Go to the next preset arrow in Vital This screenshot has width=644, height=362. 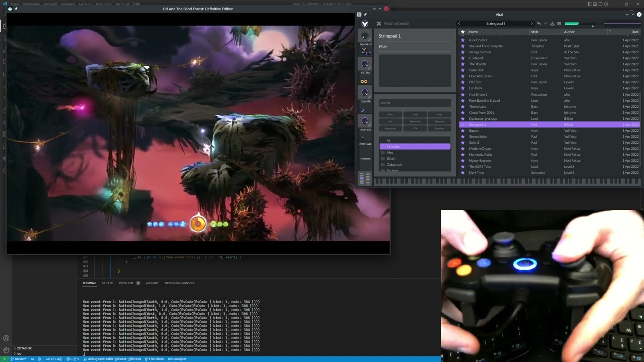coord(532,24)
